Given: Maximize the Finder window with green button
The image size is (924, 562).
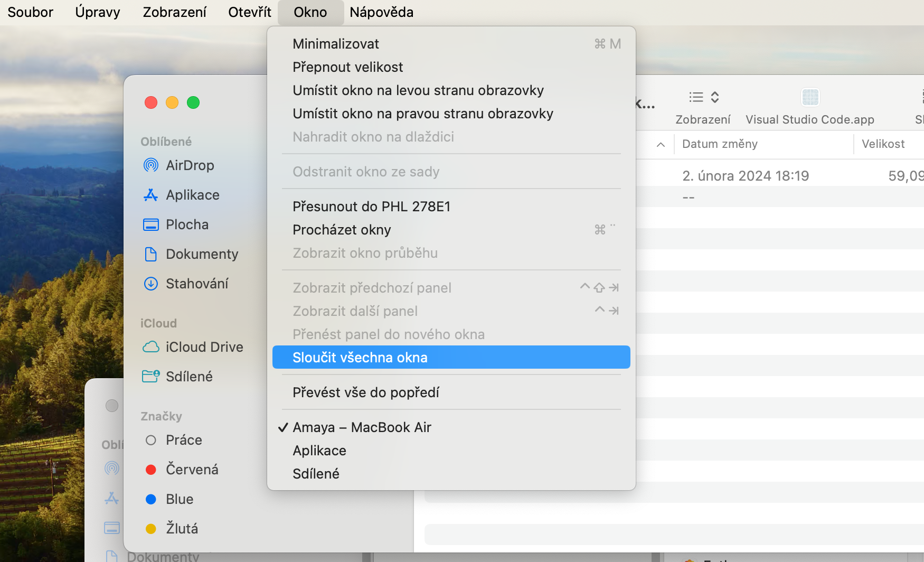Looking at the screenshot, I should click(193, 102).
